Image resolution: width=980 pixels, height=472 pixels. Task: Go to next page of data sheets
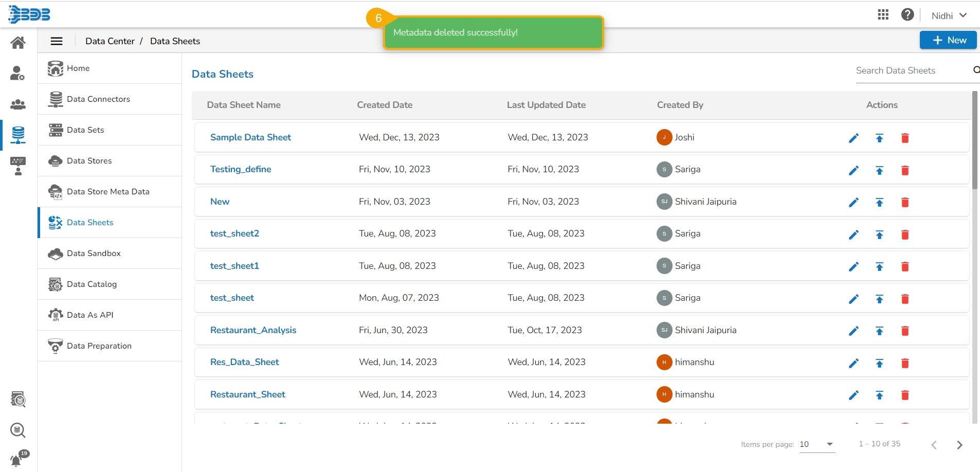pyautogui.click(x=959, y=445)
